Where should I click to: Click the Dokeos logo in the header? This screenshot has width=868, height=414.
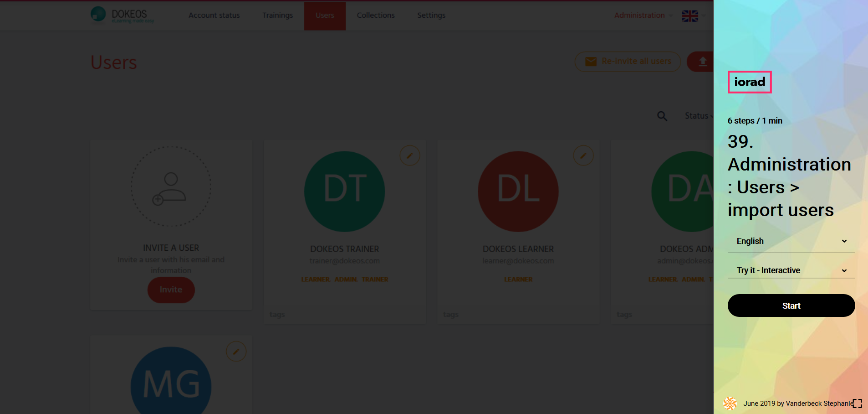click(x=122, y=15)
